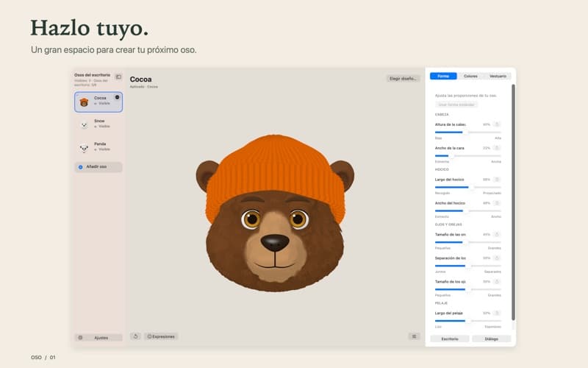This screenshot has height=368, width=588.
Task: Click the Cocoa title heading
Action: [x=140, y=79]
